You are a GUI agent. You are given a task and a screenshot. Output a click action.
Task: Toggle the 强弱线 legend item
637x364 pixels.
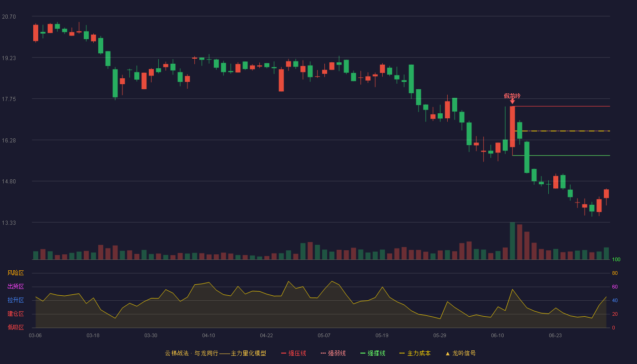(333, 353)
